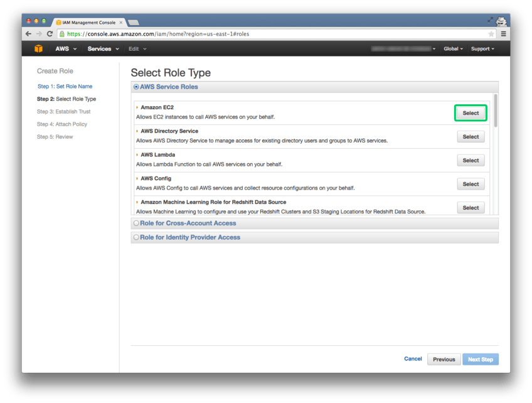This screenshot has height=403, width=532.
Task: Click the Amazon EC2 role title
Action: 157,107
